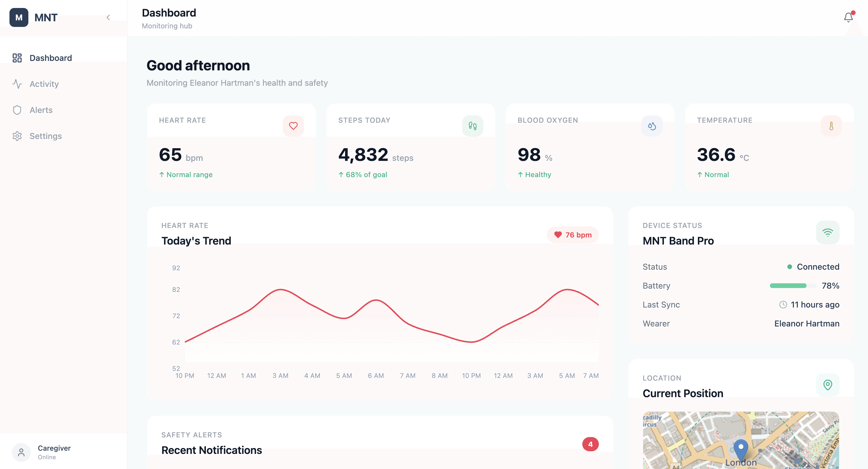Click the 76 bpm heart rate badge

tap(573, 235)
